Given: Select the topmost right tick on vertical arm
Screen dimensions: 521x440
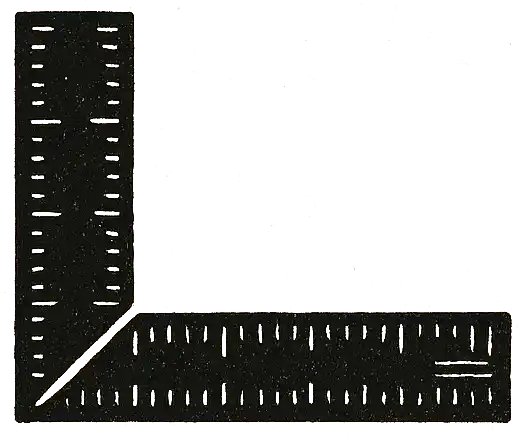Looking at the screenshot, I should click(107, 29).
